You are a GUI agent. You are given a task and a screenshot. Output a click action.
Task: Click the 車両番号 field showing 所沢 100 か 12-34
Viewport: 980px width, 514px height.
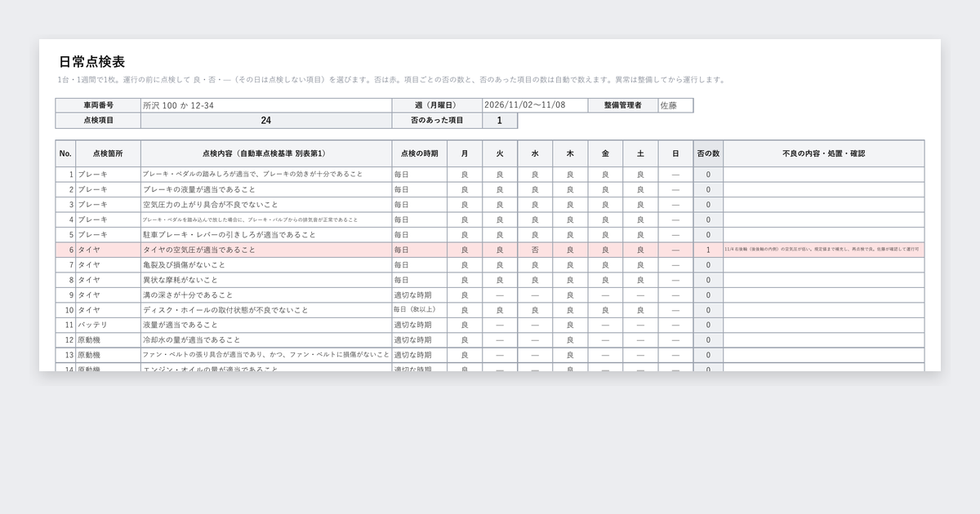(x=266, y=105)
